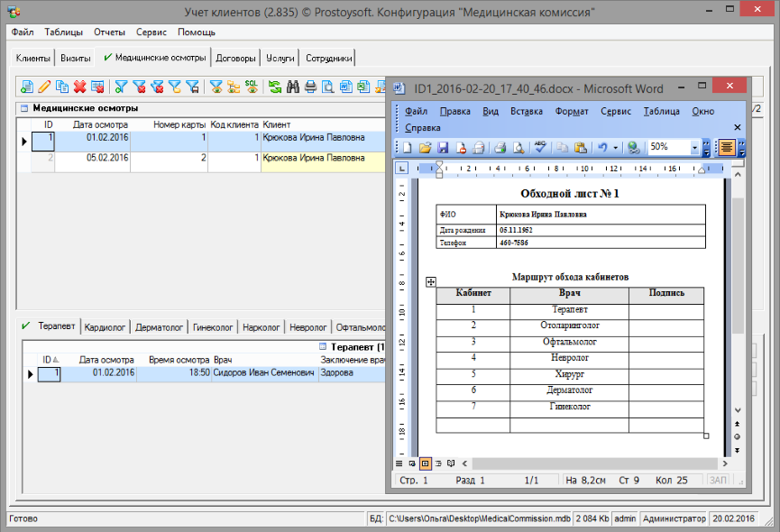Screen dimensions: 780x532
Task: Toggle center alignment button in Word
Action: (x=727, y=148)
